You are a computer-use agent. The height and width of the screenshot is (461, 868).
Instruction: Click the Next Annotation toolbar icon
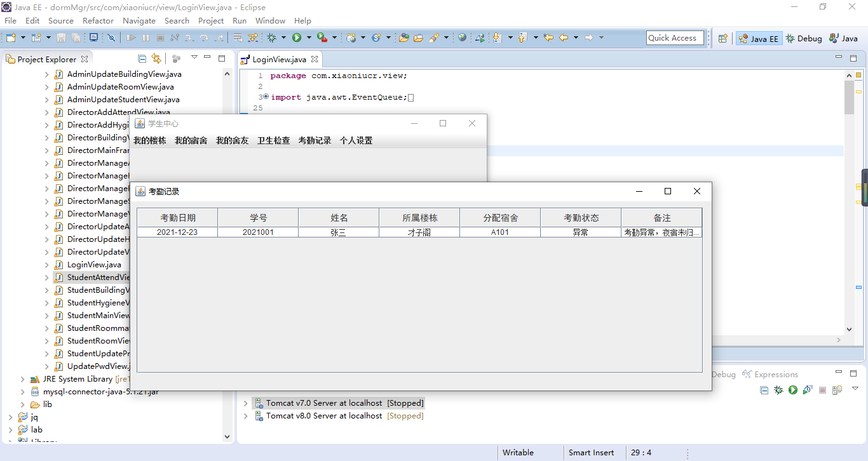click(498, 38)
